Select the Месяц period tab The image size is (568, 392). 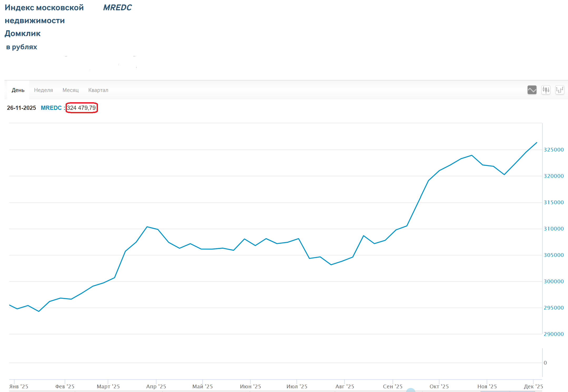71,90
